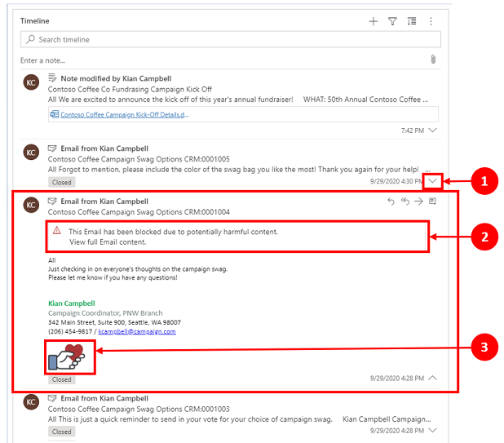Click green 'Kian Campbell' signature name
The width and height of the screenshot is (504, 443).
pyautogui.click(x=72, y=303)
